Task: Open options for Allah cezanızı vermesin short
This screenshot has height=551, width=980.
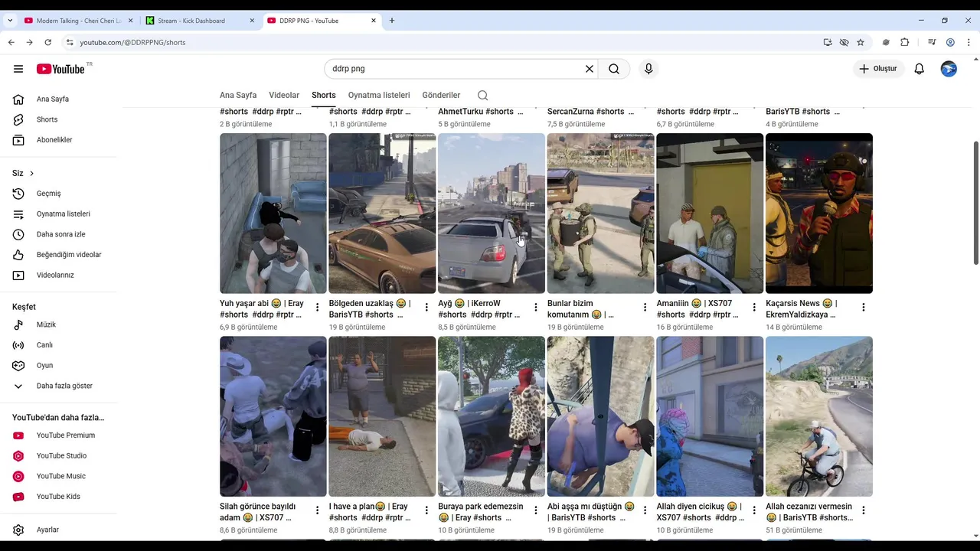Action: pyautogui.click(x=864, y=510)
